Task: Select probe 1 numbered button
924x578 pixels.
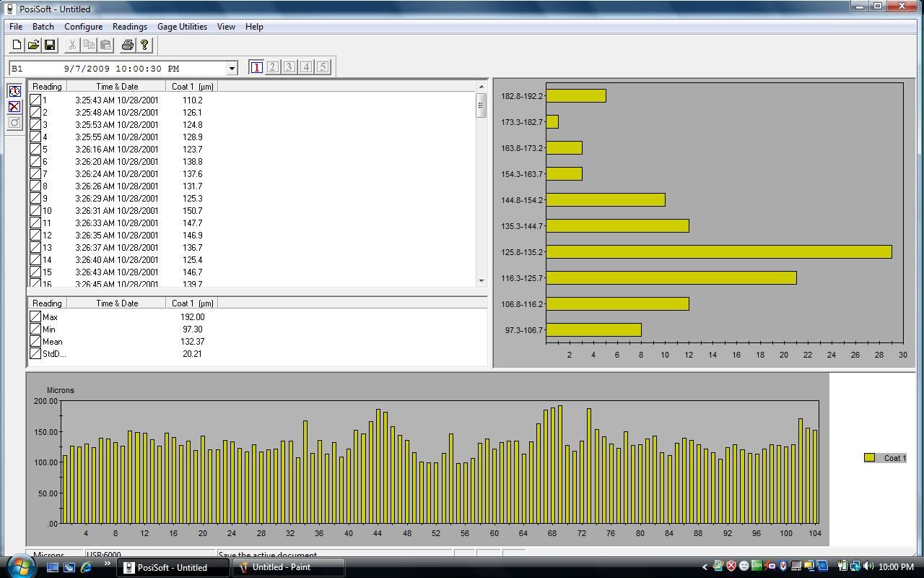Action: (256, 67)
